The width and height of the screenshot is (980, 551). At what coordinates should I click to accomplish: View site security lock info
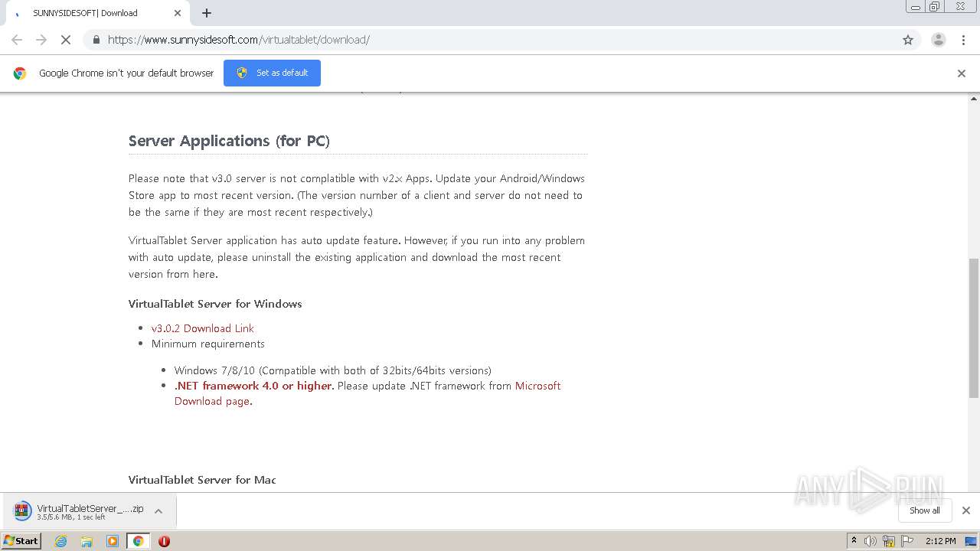pyautogui.click(x=96, y=40)
